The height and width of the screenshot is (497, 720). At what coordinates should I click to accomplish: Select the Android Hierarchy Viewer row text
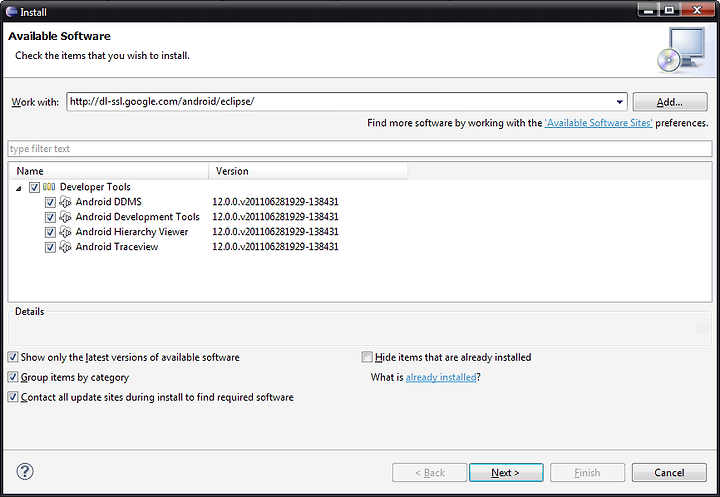[132, 232]
